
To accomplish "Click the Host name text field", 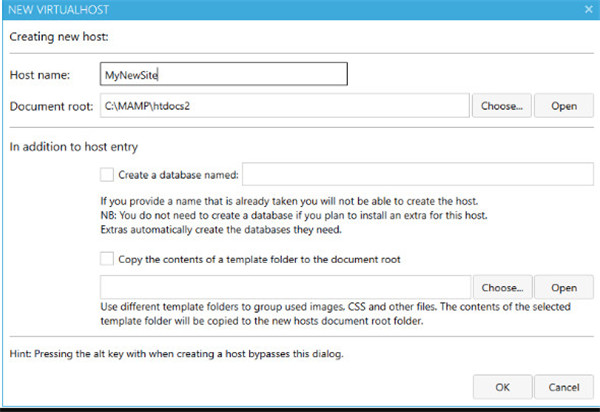I will [225, 75].
